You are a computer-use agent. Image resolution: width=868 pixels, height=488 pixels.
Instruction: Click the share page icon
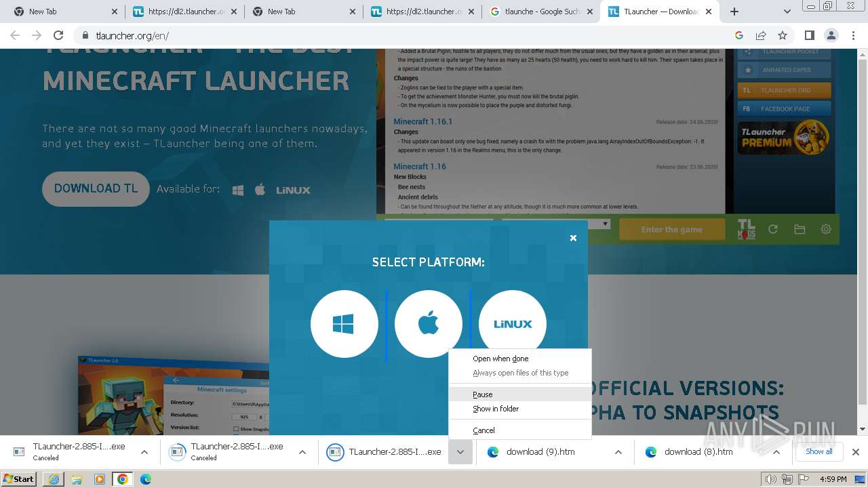pyautogui.click(x=761, y=36)
